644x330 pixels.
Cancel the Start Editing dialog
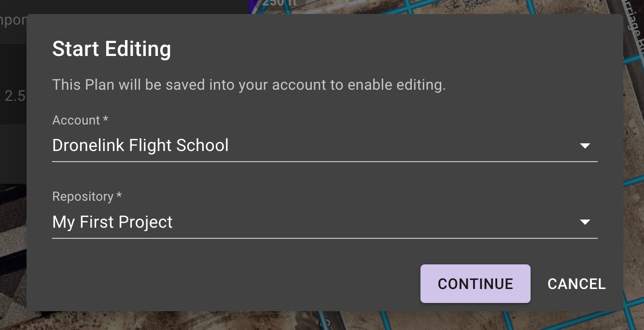coord(576,284)
